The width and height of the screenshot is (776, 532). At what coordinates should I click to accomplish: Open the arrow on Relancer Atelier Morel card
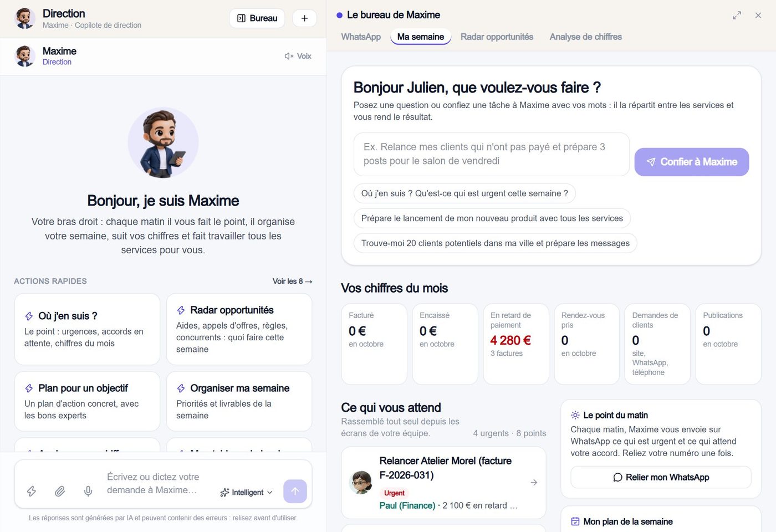[534, 483]
